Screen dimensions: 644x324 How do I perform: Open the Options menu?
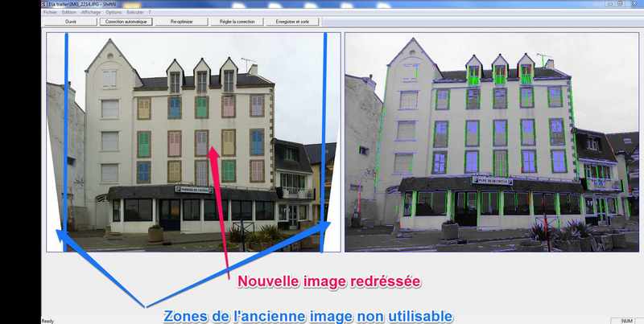pyautogui.click(x=114, y=12)
